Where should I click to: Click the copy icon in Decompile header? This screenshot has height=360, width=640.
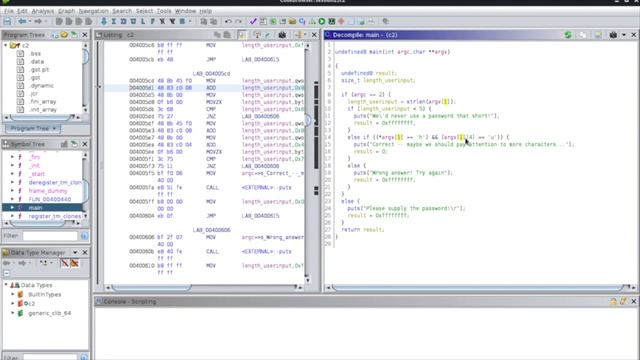[583, 35]
